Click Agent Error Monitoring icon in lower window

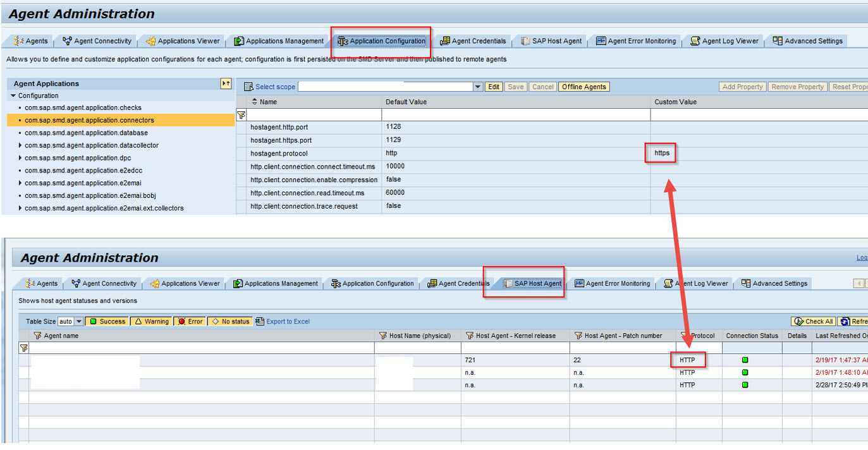pyautogui.click(x=579, y=284)
